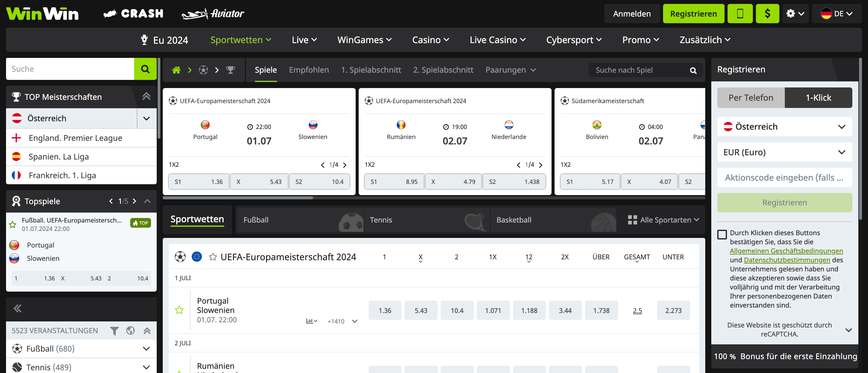Star the UEFA-Europameisterschaft 2024 league

coord(213,257)
